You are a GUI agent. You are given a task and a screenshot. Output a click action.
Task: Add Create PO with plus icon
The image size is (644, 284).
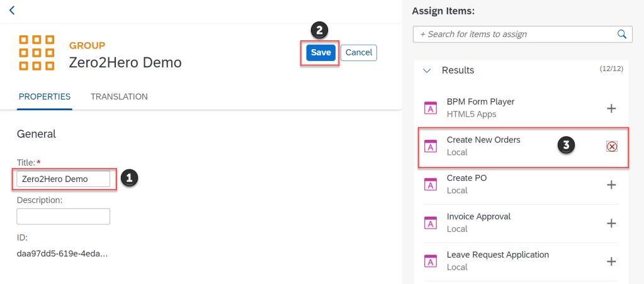pos(611,185)
